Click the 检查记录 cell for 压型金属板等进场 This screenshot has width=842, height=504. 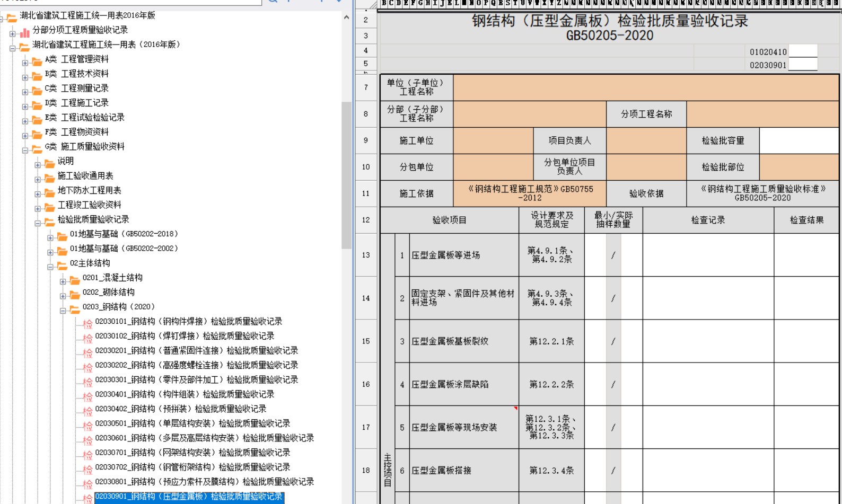pos(708,255)
